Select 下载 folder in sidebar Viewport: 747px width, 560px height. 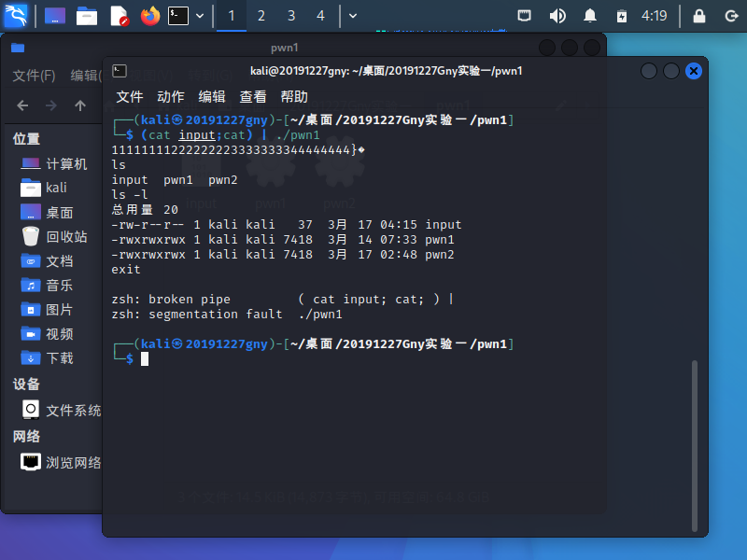(47, 358)
